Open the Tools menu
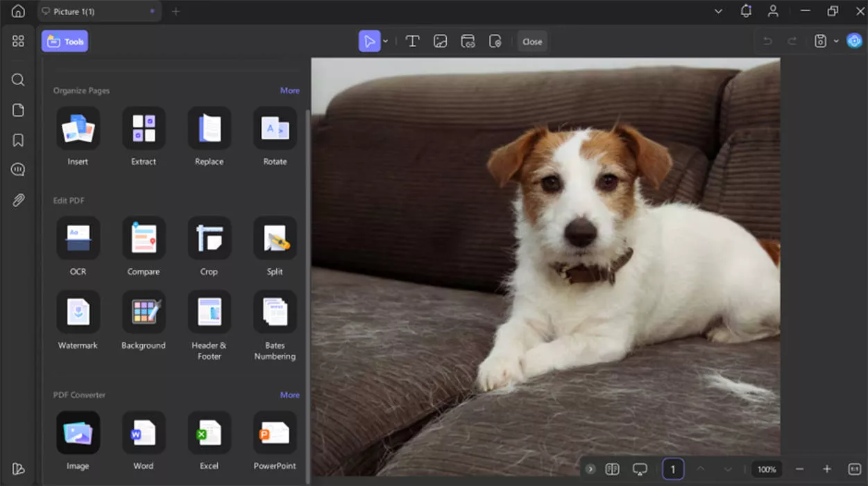Viewport: 868px width, 486px height. (x=65, y=41)
